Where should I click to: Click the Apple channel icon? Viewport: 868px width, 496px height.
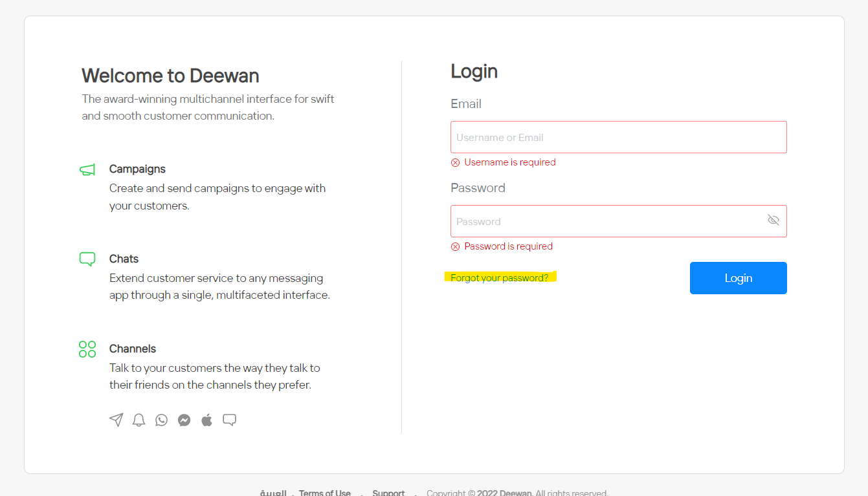(207, 420)
